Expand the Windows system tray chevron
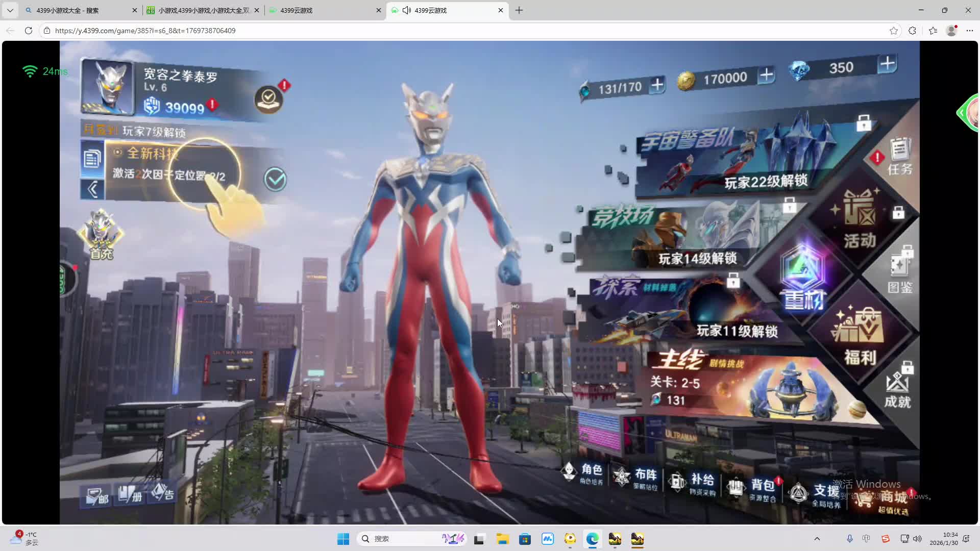 pos(817,539)
